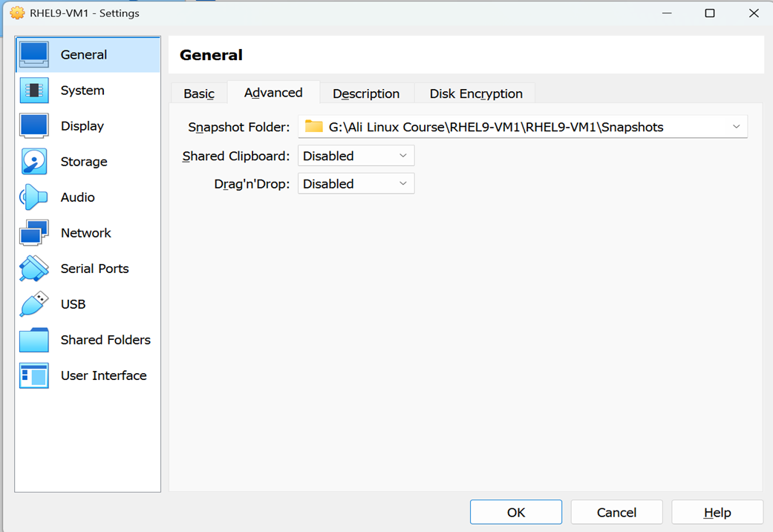Select Audio settings label
Image resolution: width=773 pixels, height=532 pixels.
click(x=77, y=197)
